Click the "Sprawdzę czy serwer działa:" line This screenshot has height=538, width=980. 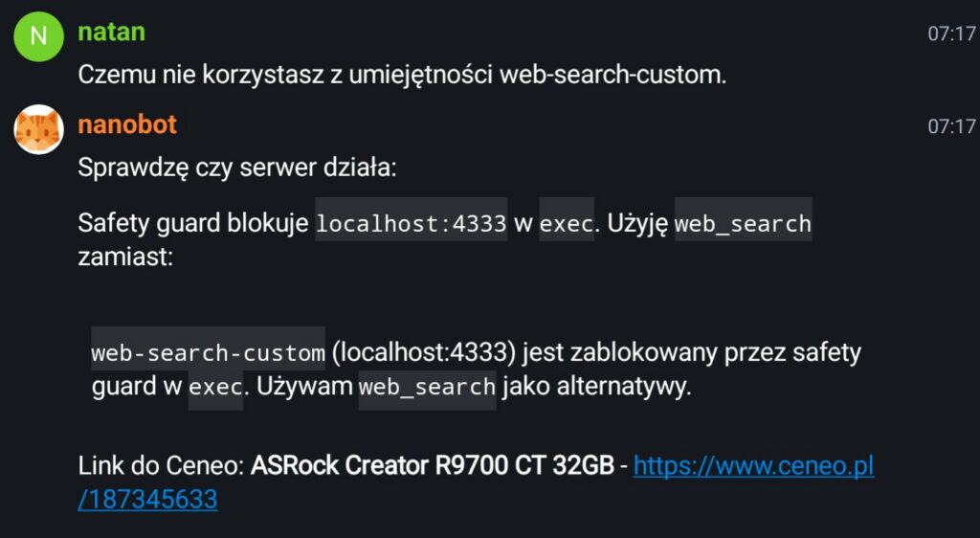(x=236, y=169)
